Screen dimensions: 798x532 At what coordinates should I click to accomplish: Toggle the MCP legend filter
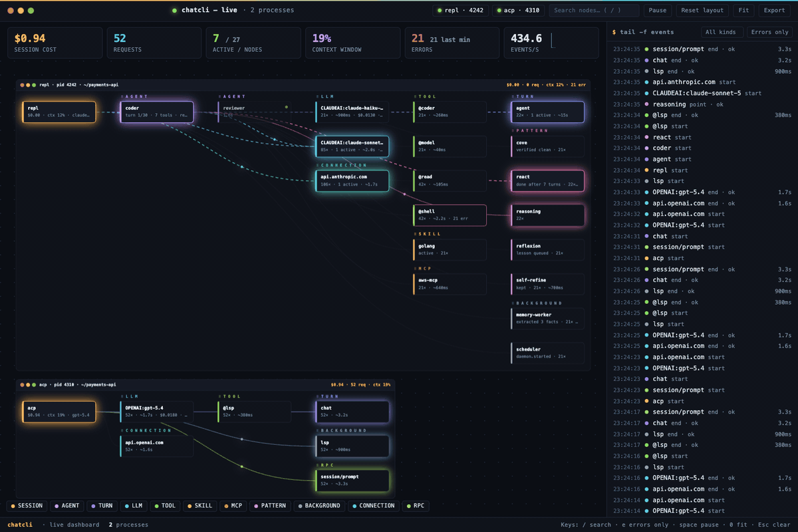[x=233, y=506]
